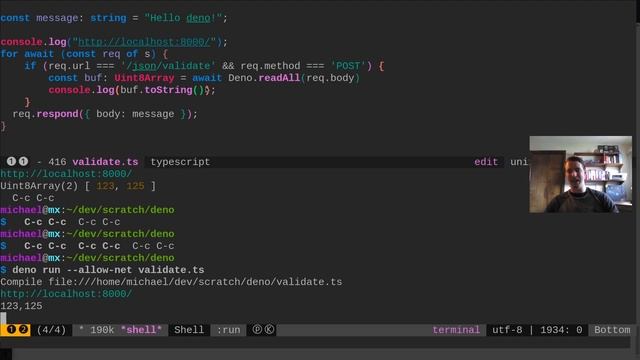
Task: Click the edit indicator in the upper modeline
Action: coord(486,162)
